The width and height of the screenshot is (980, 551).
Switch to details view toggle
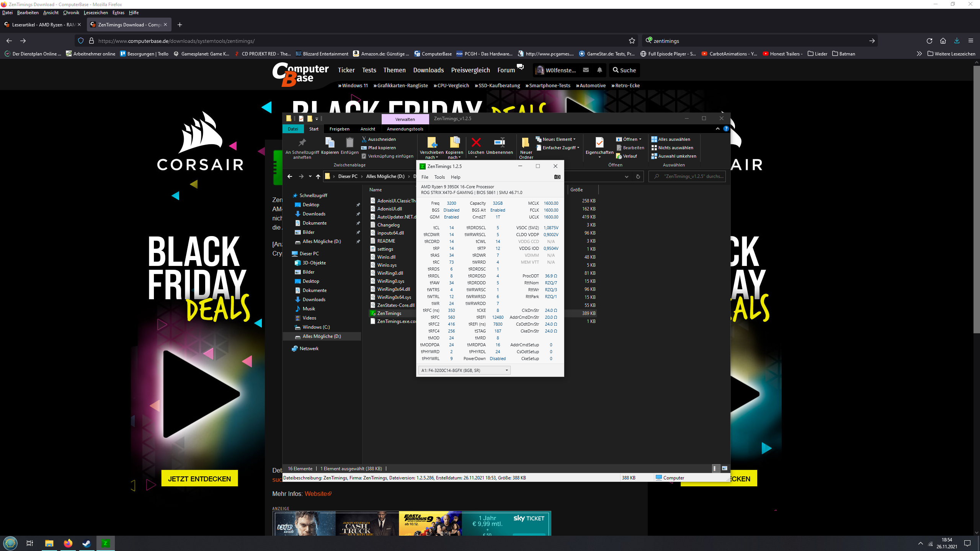pyautogui.click(x=714, y=468)
